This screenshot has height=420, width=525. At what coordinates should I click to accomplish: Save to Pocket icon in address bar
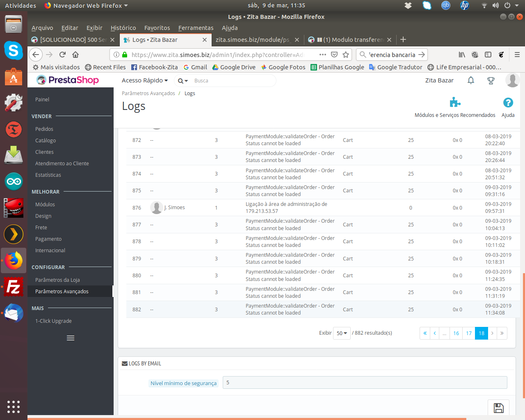(334, 55)
